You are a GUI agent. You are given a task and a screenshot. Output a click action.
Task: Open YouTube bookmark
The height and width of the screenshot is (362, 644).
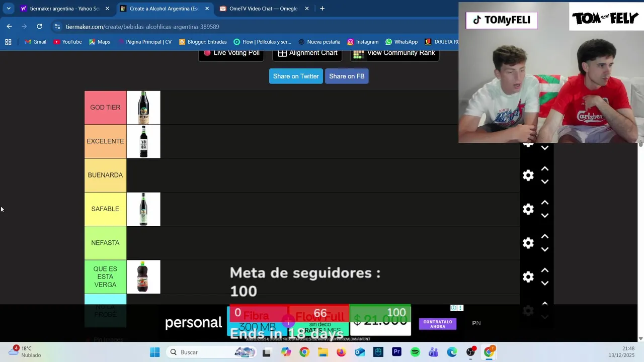pos(67,42)
